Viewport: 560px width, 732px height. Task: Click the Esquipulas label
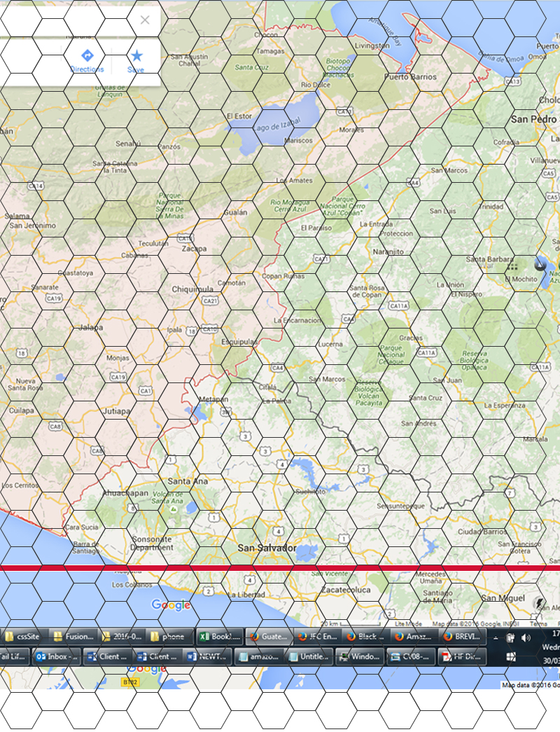pyautogui.click(x=239, y=342)
